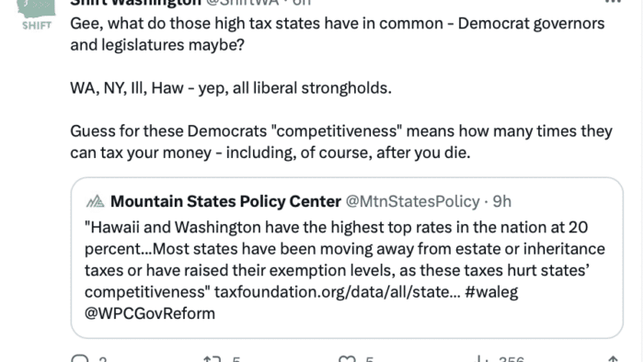The height and width of the screenshot is (362, 644).
Task: Click the SHIFT logo text under avatar
Action: (x=37, y=26)
